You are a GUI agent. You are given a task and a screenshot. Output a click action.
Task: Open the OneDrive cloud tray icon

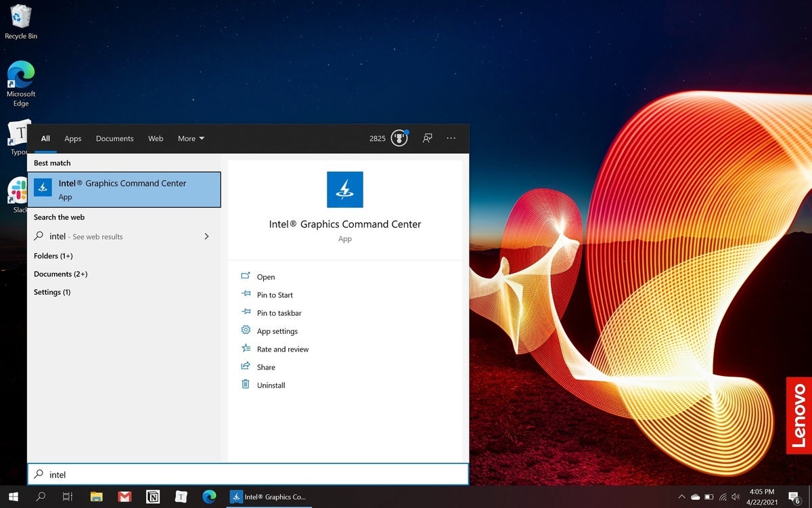coord(695,497)
